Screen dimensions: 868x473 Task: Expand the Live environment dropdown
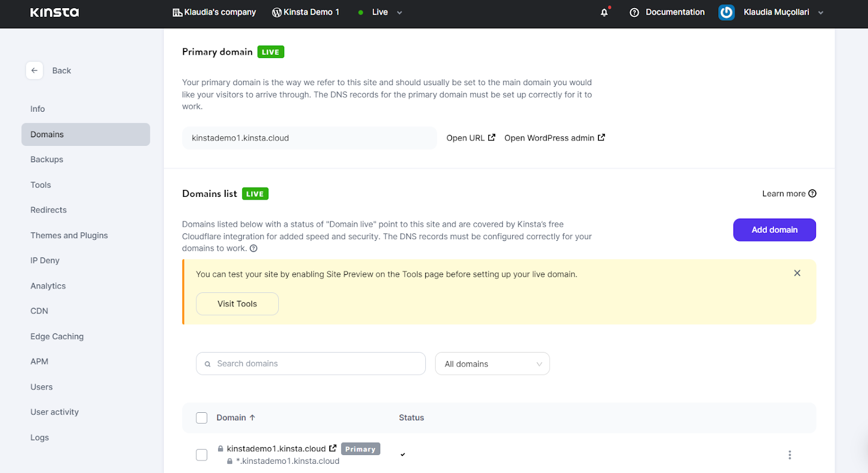400,12
